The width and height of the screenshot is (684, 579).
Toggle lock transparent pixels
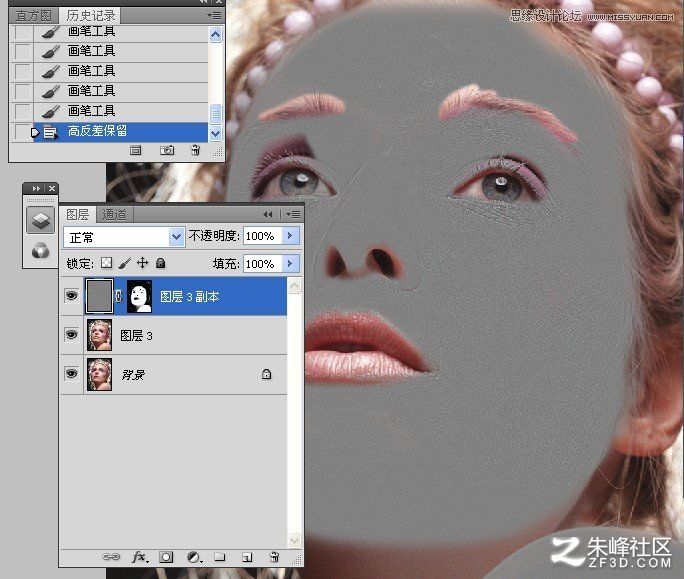point(106,263)
